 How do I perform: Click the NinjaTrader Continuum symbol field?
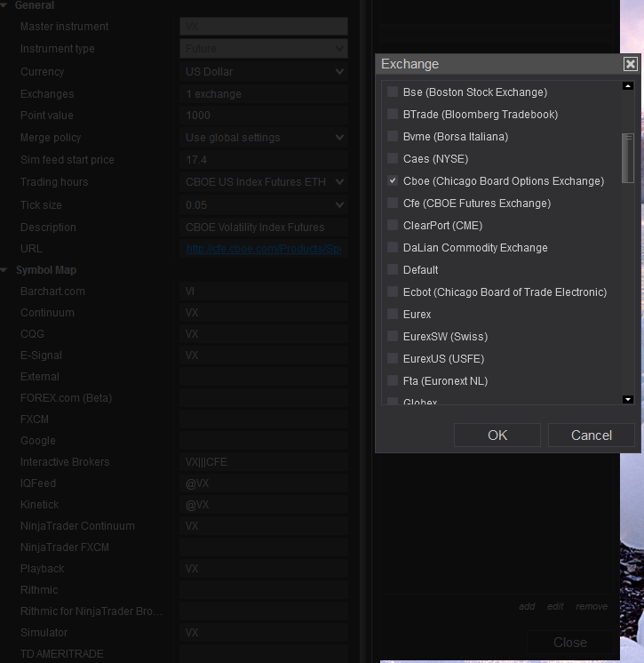264,526
